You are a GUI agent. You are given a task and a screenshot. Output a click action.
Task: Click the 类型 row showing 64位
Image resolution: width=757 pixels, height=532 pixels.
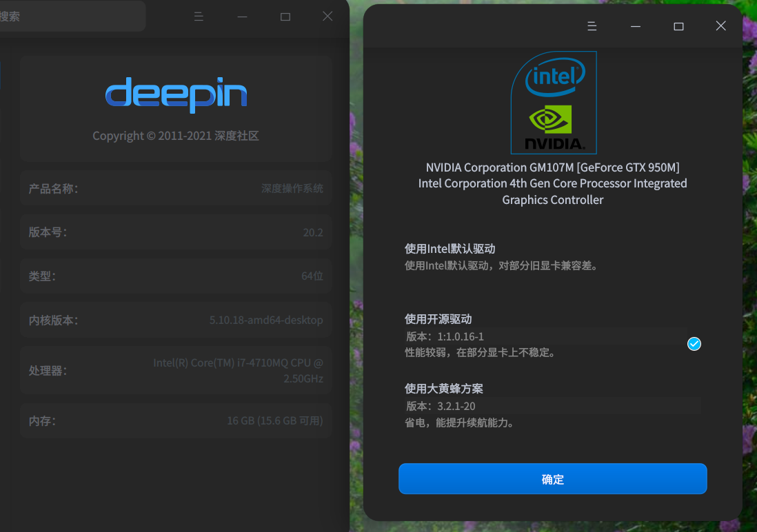coord(176,276)
